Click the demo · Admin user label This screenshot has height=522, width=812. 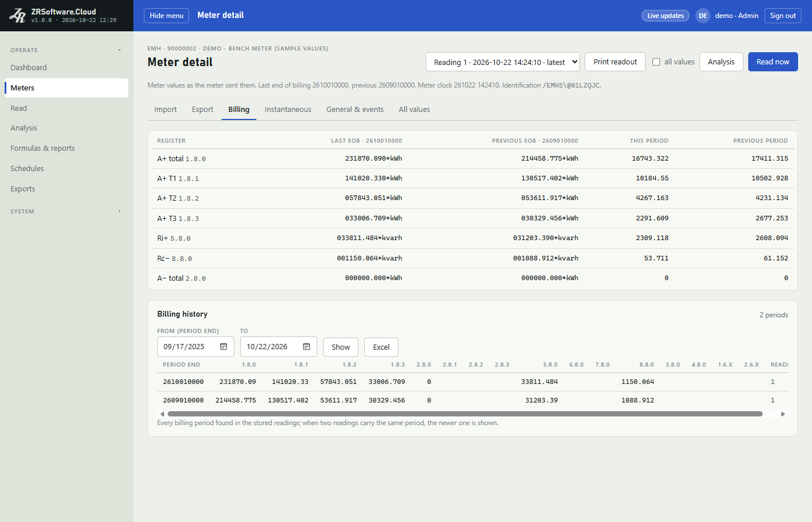click(x=737, y=16)
